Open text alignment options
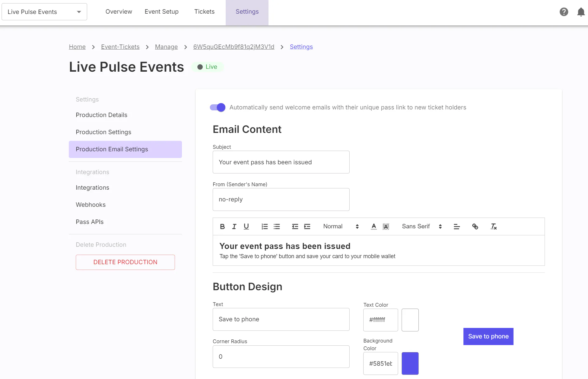 click(x=457, y=226)
